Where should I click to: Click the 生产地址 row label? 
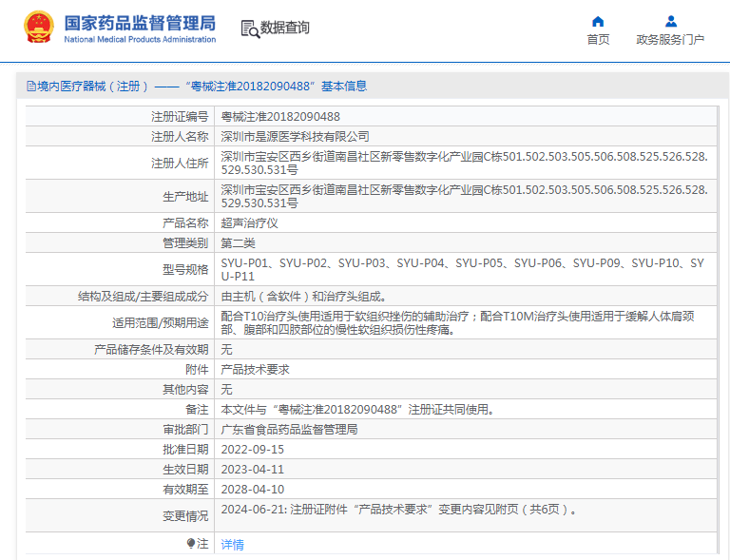click(185, 197)
